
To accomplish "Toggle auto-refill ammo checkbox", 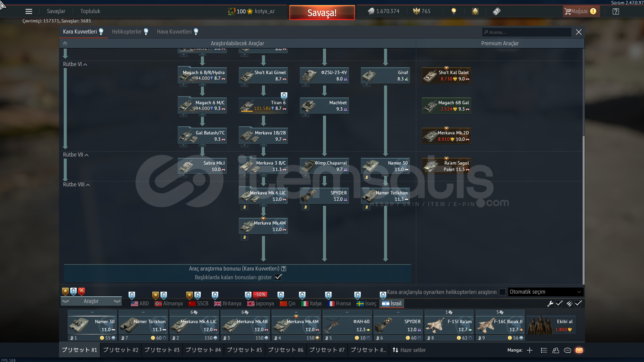I will click(x=578, y=304).
